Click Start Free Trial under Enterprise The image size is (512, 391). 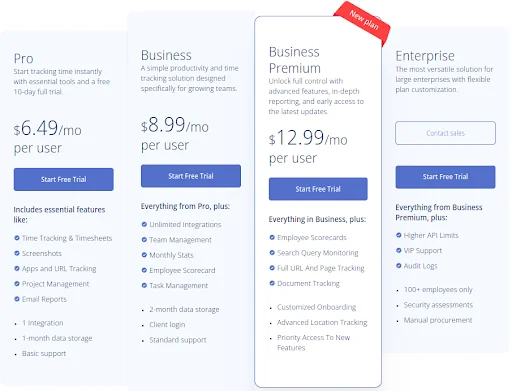(x=445, y=177)
